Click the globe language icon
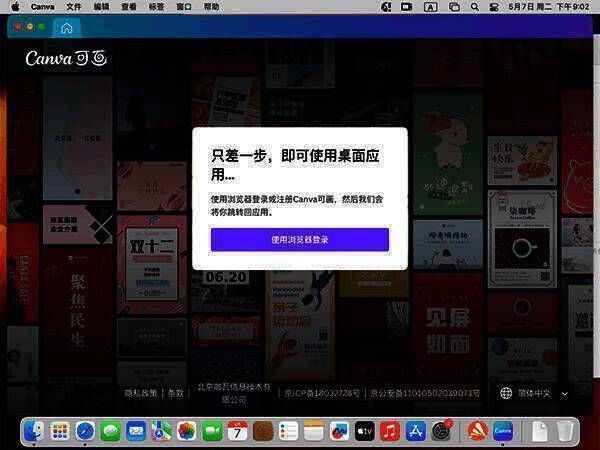 point(506,393)
